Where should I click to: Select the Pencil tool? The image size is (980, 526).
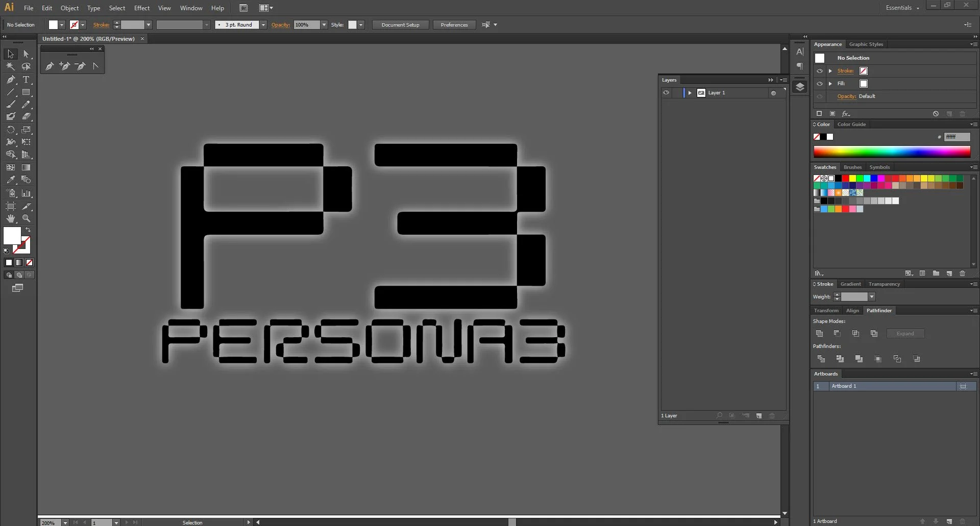26,104
